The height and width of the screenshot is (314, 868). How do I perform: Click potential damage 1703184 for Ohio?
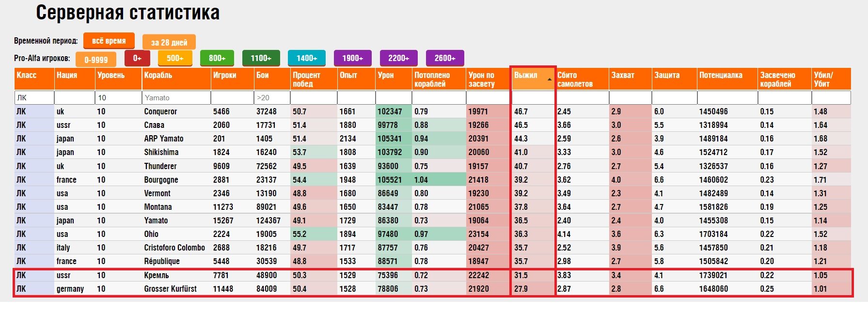coord(713,234)
